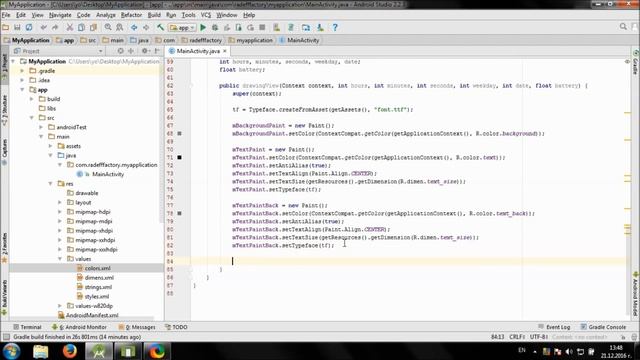Open SDK Manager toolbar icon
This screenshot has height=360, width=640.
pyautogui.click(x=320, y=27)
